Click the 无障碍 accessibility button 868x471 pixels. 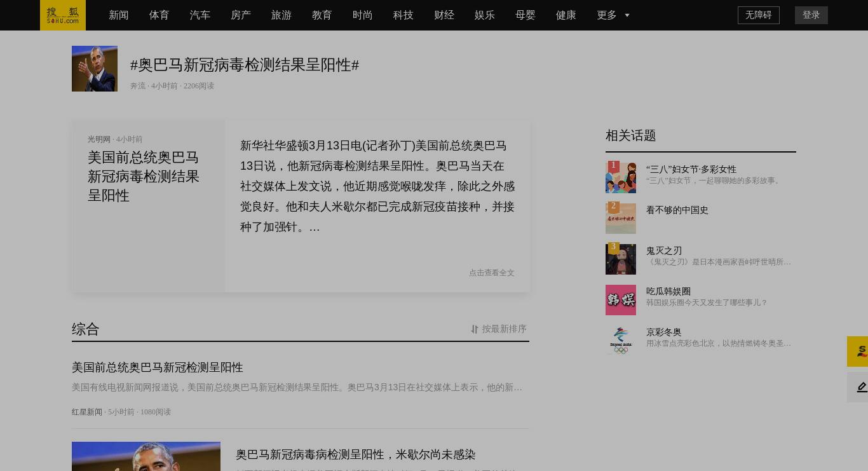[x=759, y=15]
